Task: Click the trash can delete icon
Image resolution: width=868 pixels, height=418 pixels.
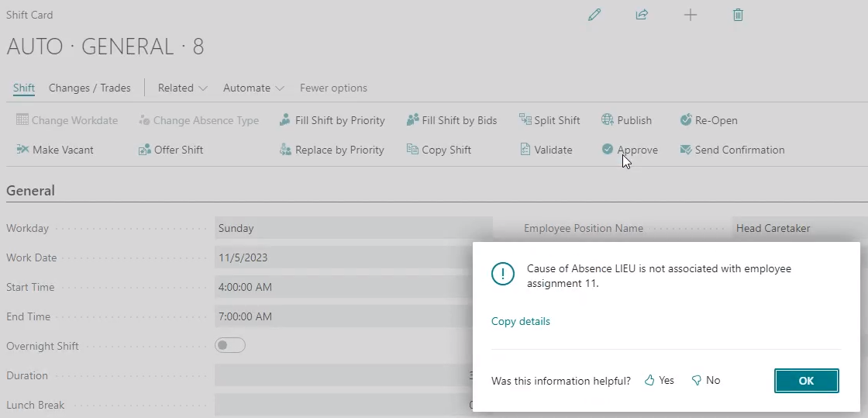Action: click(738, 15)
